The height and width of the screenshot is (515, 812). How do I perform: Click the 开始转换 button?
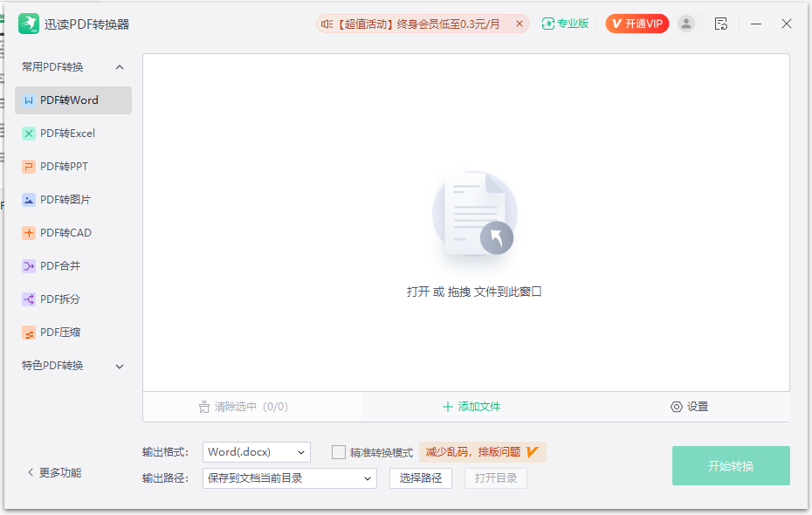tap(731, 466)
